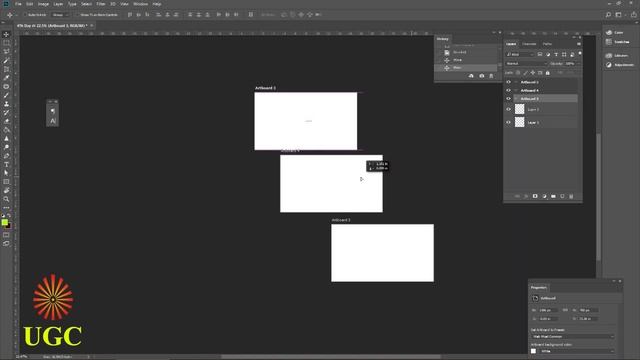Select Layer 1 thumbnail in Layers panel
640x360 pixels.
click(519, 122)
